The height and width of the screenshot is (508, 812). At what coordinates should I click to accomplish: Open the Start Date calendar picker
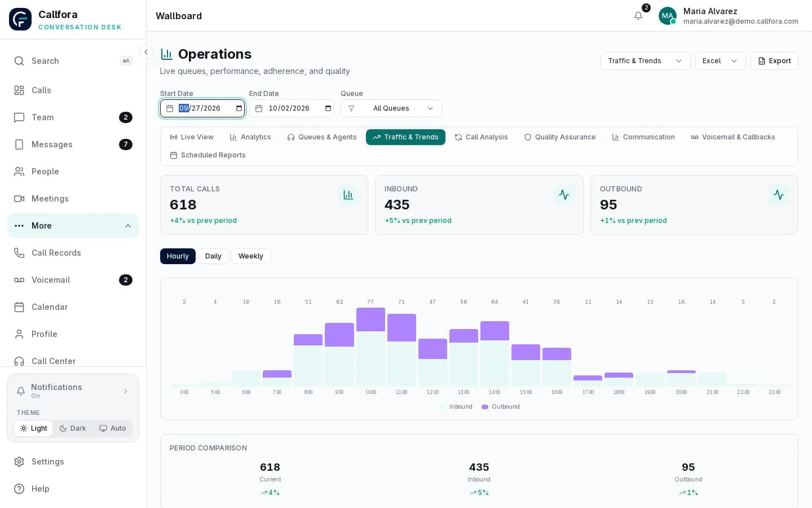239,108
